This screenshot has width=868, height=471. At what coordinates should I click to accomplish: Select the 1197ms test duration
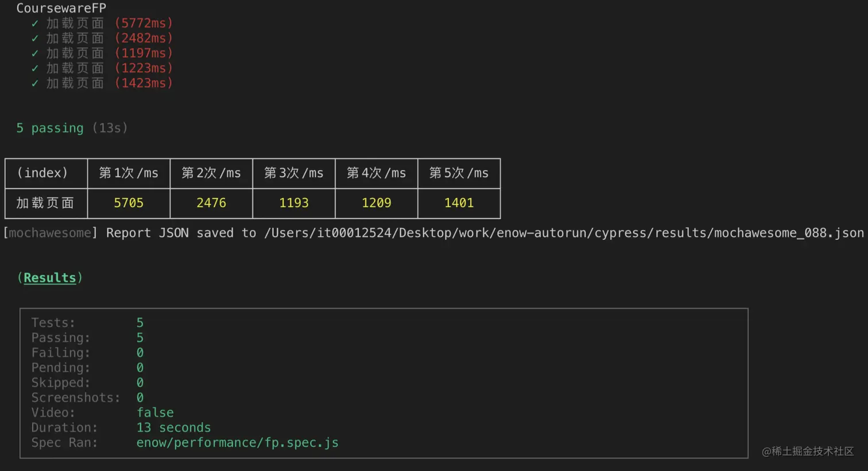coord(144,53)
